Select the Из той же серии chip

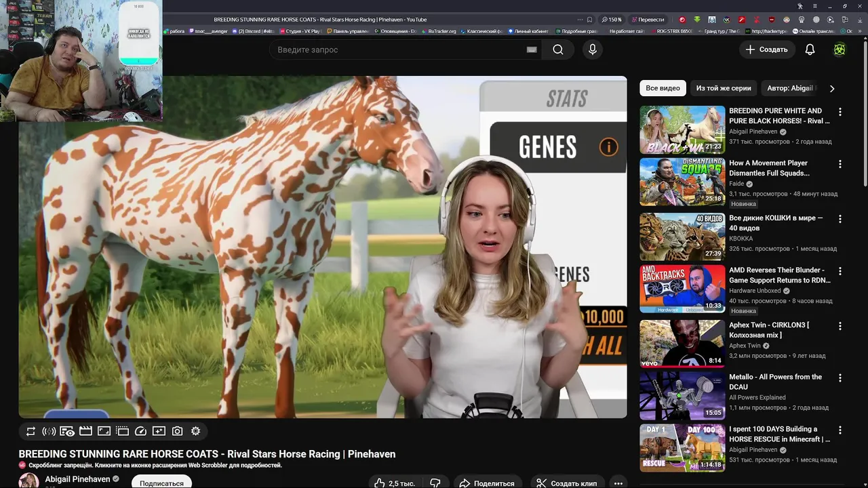723,88
